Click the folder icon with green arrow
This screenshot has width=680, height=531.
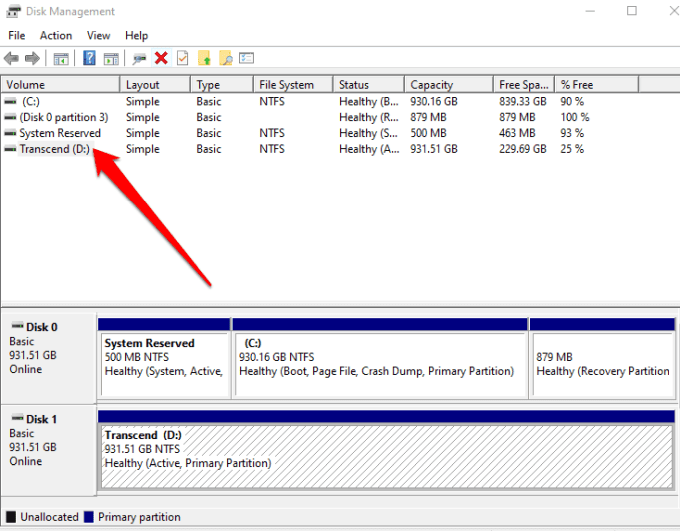tap(204, 59)
